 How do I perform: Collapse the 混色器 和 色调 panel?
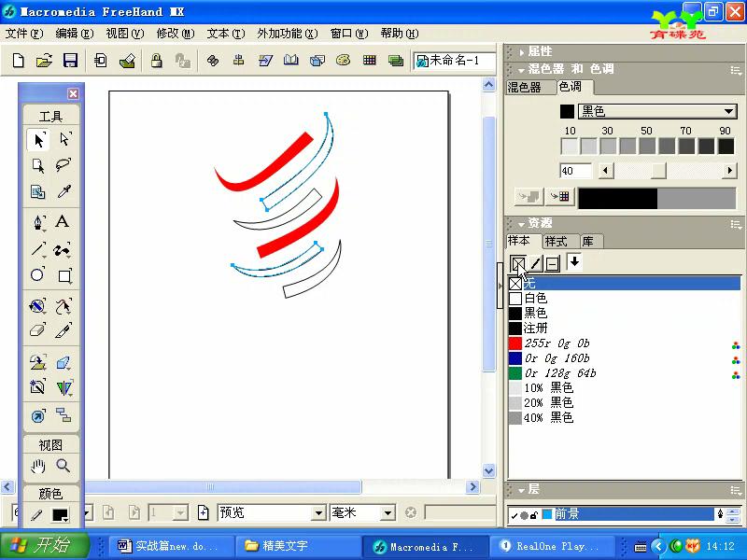point(522,70)
